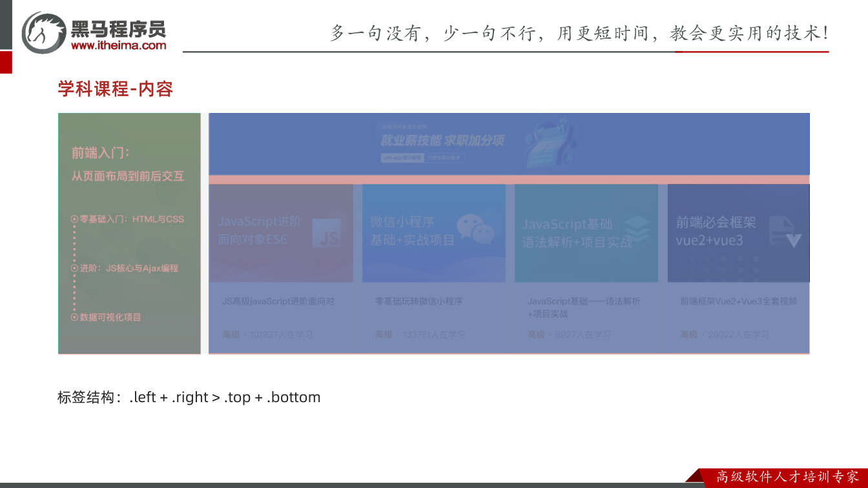This screenshot has height=488, width=868.
Task: Open the JavaScript基础 语法解析+项目实战 card thumbnail
Action: pos(586,233)
